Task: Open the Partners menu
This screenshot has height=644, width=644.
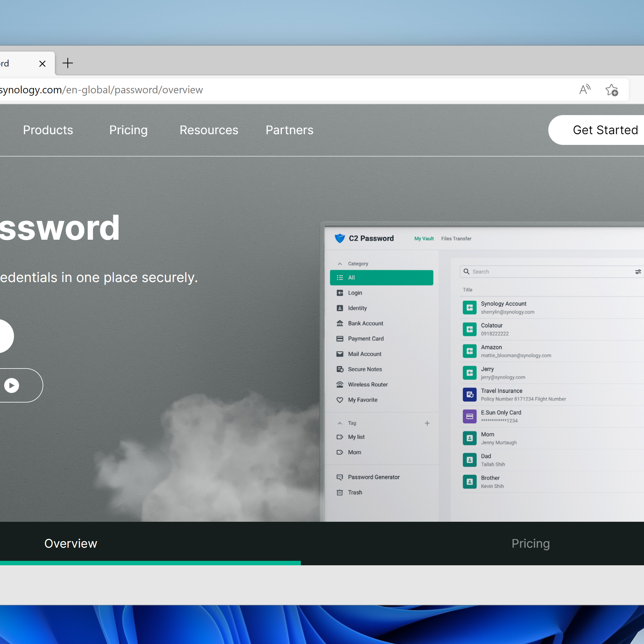Action: tap(289, 130)
